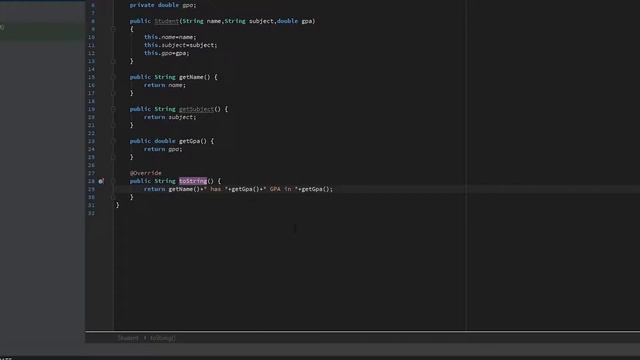The image size is (640, 360).
Task: Click the highlighted toString method name
Action: (193, 181)
